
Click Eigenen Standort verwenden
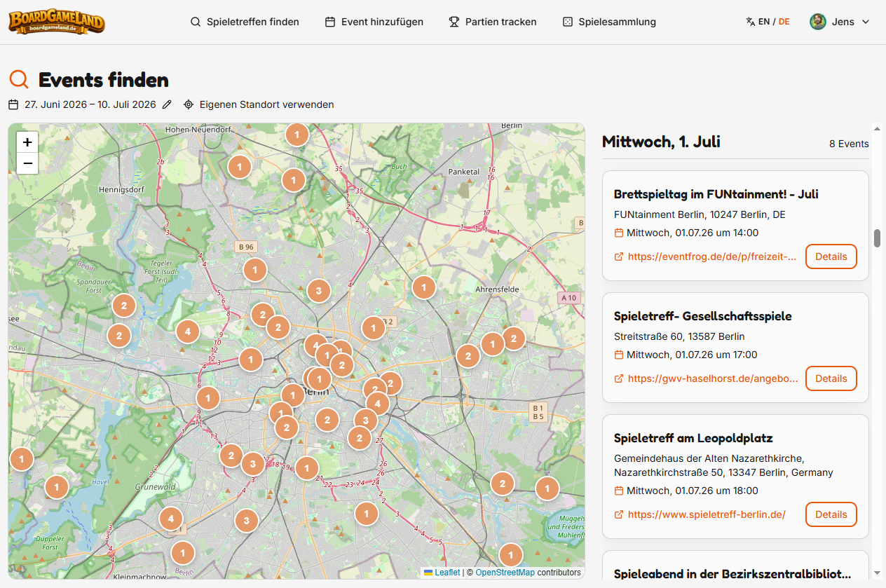pyautogui.click(x=266, y=104)
